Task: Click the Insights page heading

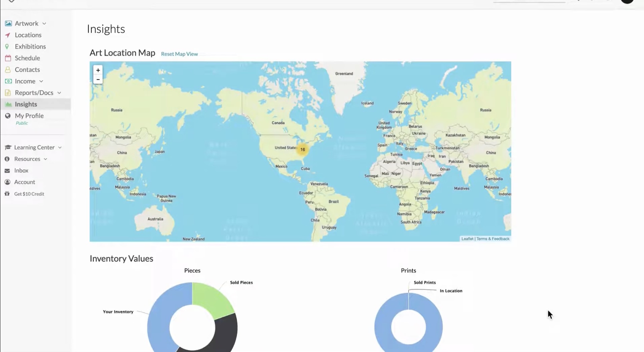Action: 106,29
